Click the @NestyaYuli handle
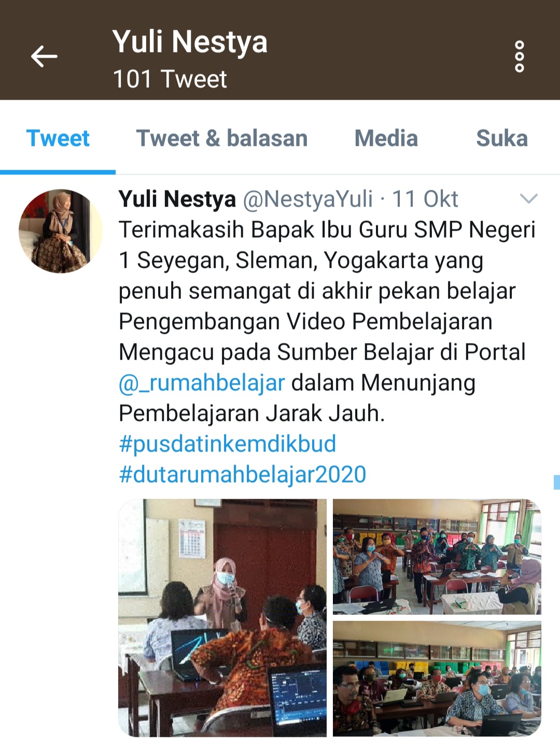560x743 pixels. pyautogui.click(x=308, y=199)
